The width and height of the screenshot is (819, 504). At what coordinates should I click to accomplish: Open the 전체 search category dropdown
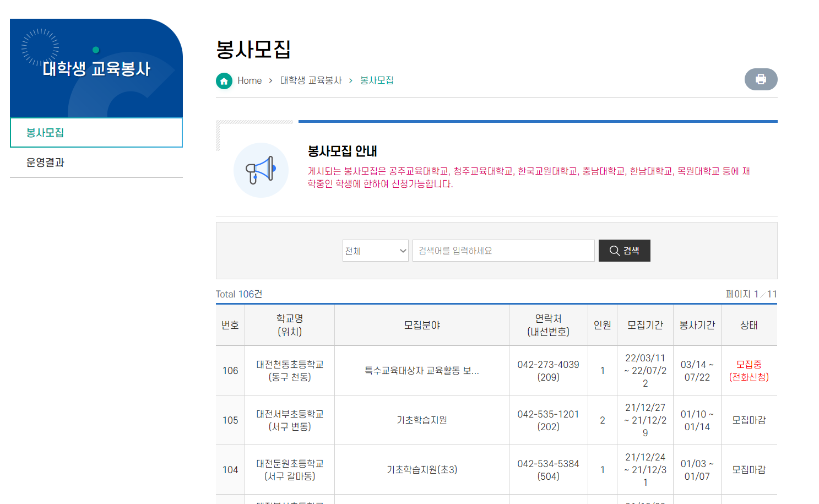375,251
